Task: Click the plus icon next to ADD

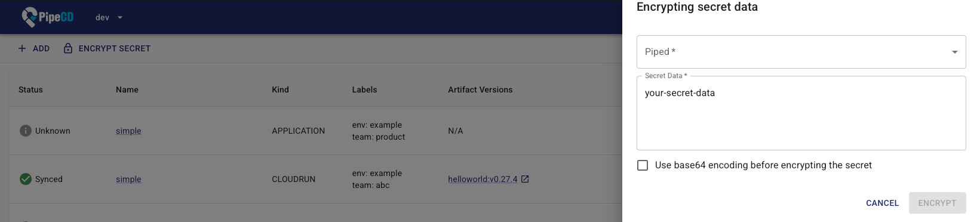Action: (22, 48)
